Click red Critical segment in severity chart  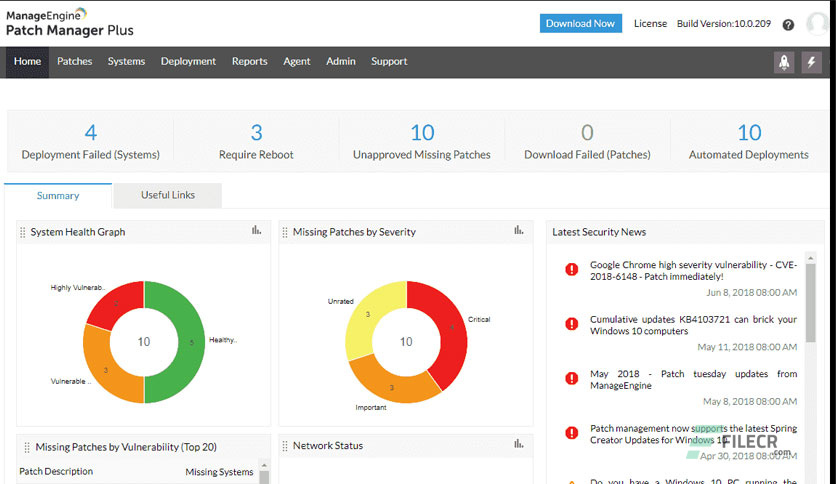452,328
